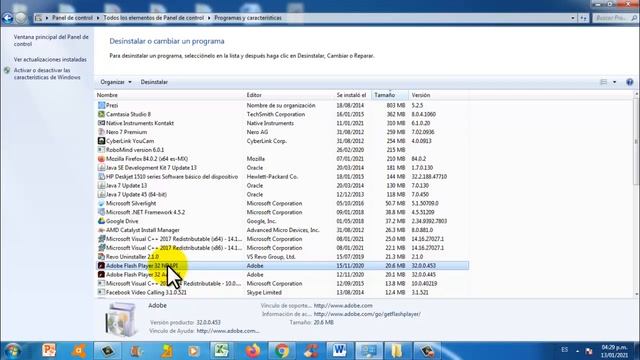
Task: Select the Java SE Development Kit 7 row
Action: (x=282, y=168)
